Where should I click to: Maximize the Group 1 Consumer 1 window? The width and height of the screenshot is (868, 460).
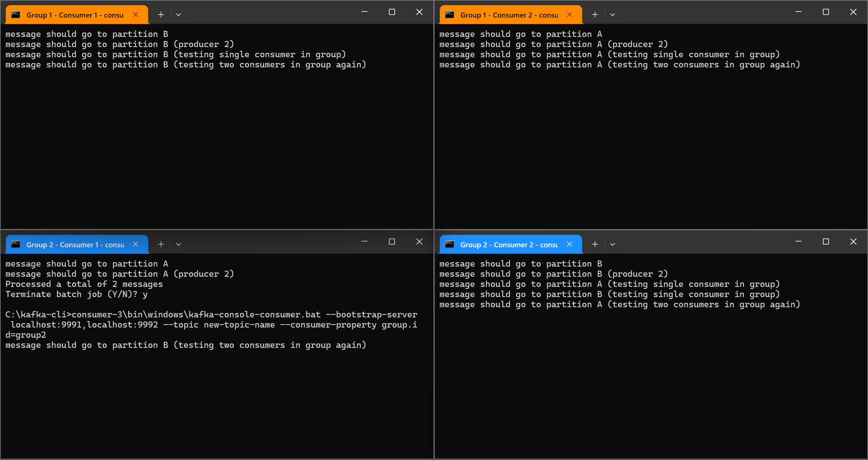[x=392, y=12]
